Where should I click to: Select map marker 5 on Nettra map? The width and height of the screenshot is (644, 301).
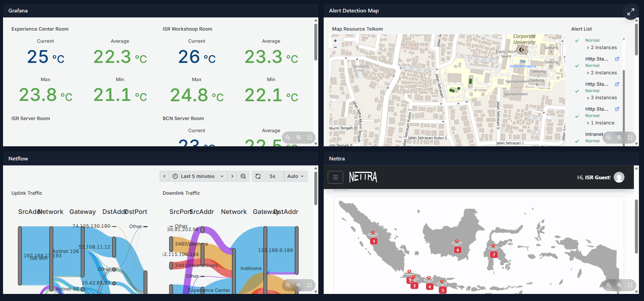tap(443, 290)
